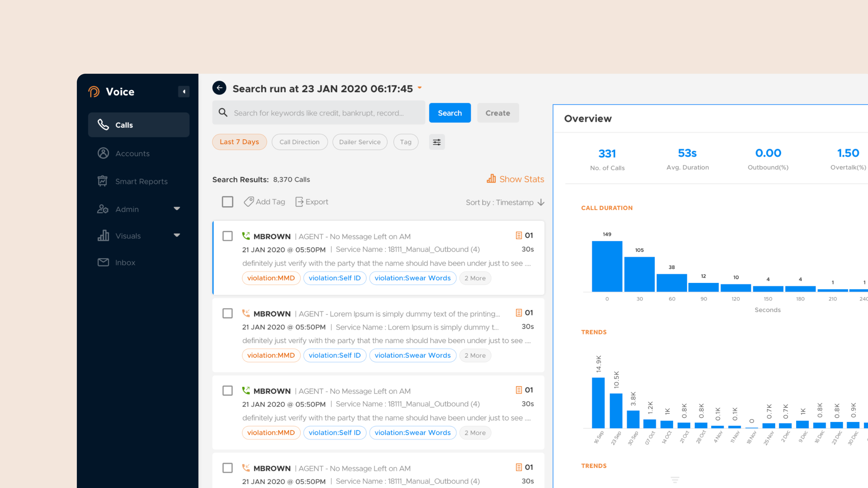Click the Inbox envelope icon
The height and width of the screenshot is (488, 868).
pyautogui.click(x=103, y=262)
